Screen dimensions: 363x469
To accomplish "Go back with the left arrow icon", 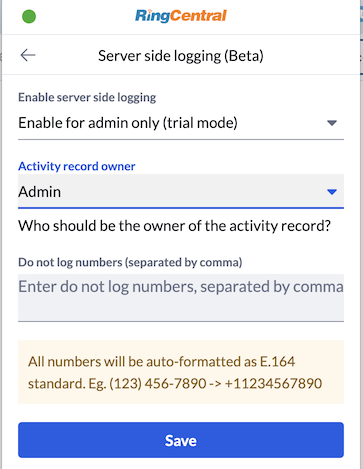I will pyautogui.click(x=28, y=55).
